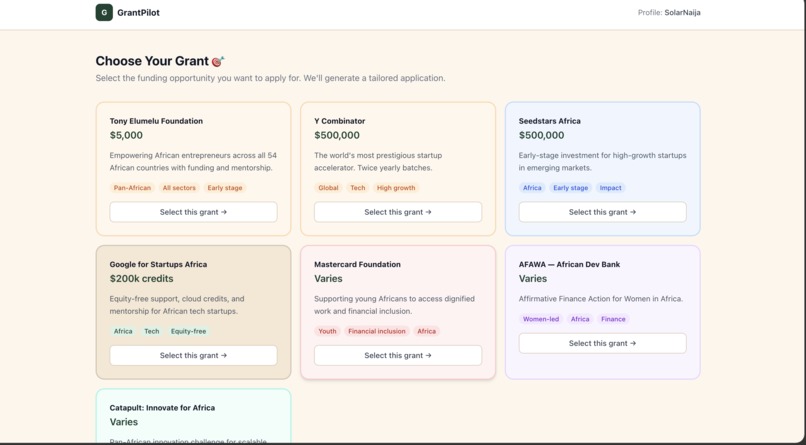Select the Tony Elumelu Foundation grant button
The width and height of the screenshot is (806, 445).
[x=193, y=212]
